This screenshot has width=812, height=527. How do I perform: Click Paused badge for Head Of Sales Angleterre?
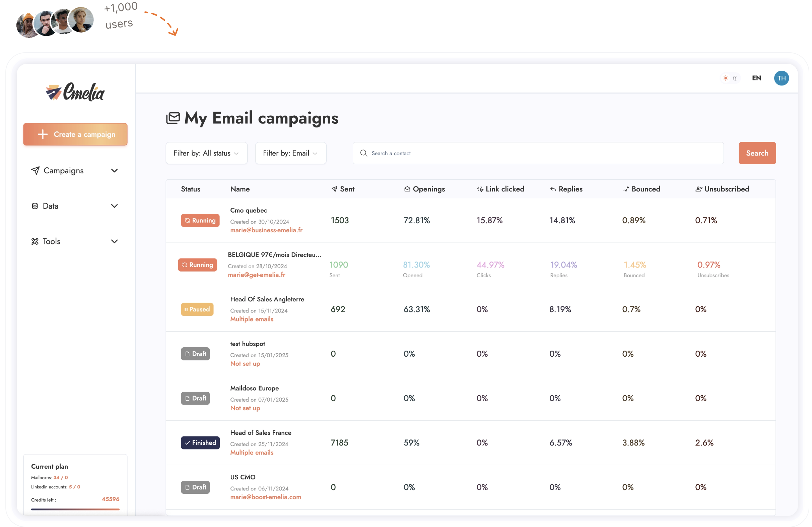point(197,309)
